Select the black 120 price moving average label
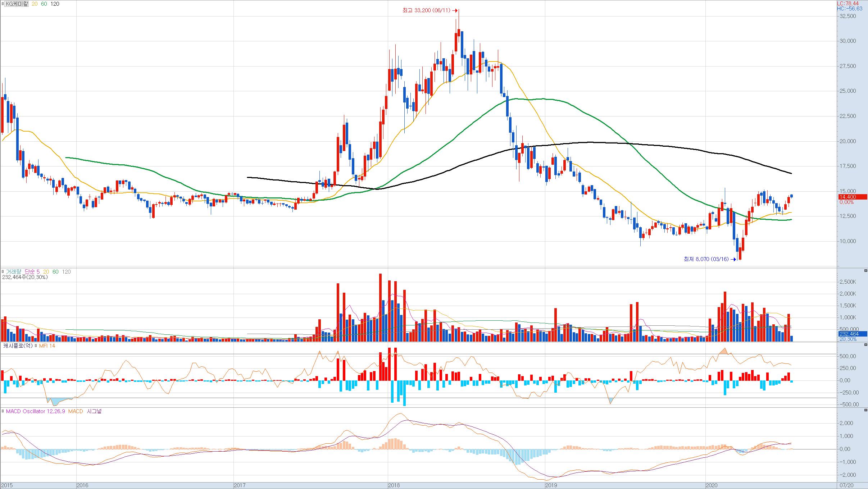 point(55,4)
